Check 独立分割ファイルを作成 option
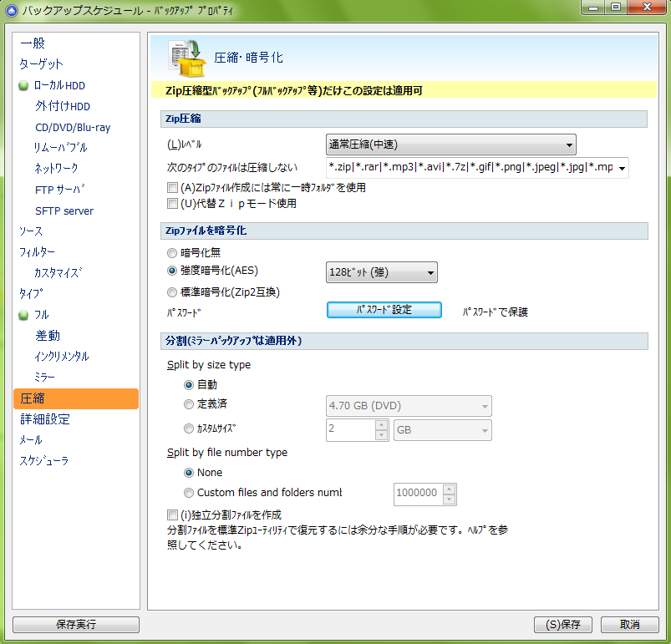 [172, 515]
